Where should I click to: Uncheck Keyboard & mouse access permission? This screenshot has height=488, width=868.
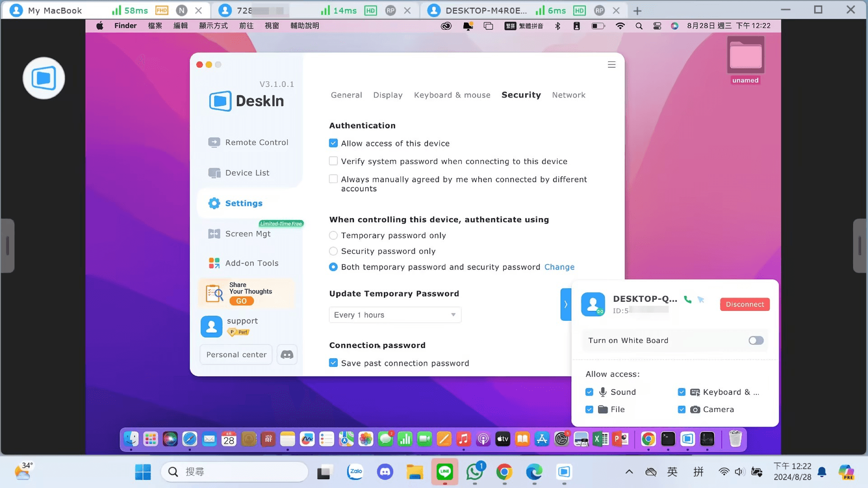click(682, 392)
